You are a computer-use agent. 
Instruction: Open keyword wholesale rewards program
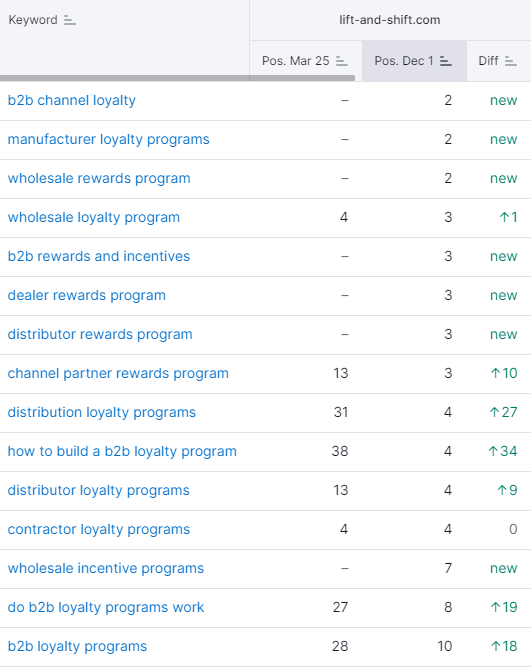(99, 179)
